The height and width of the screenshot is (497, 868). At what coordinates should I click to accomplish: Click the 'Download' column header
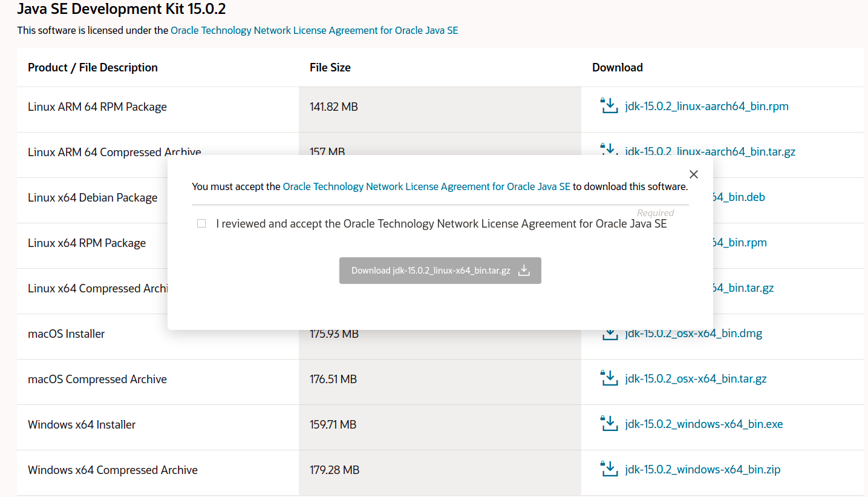click(618, 68)
